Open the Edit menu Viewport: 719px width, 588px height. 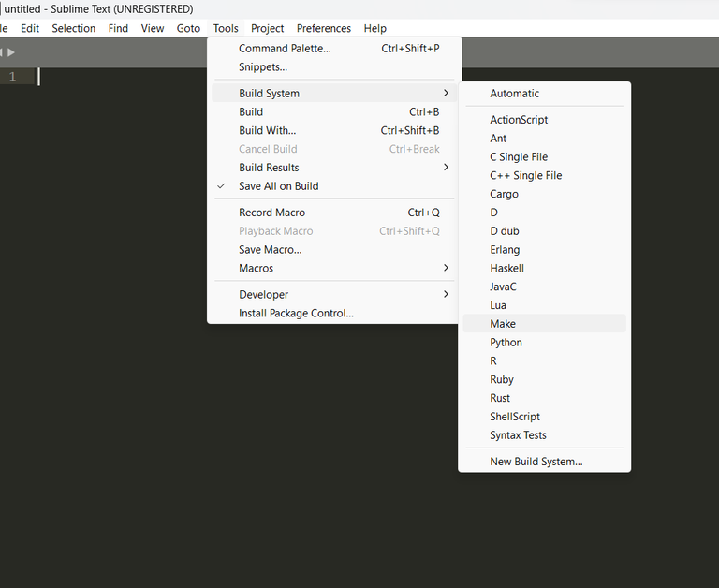30,28
